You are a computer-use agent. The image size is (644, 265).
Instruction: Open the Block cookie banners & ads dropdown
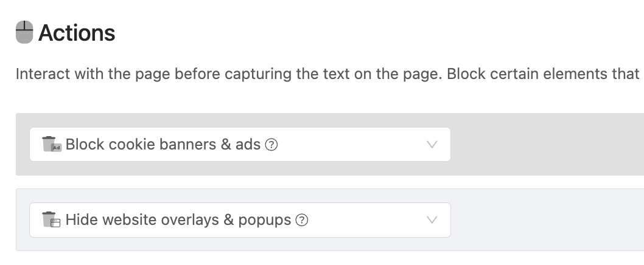240,145
